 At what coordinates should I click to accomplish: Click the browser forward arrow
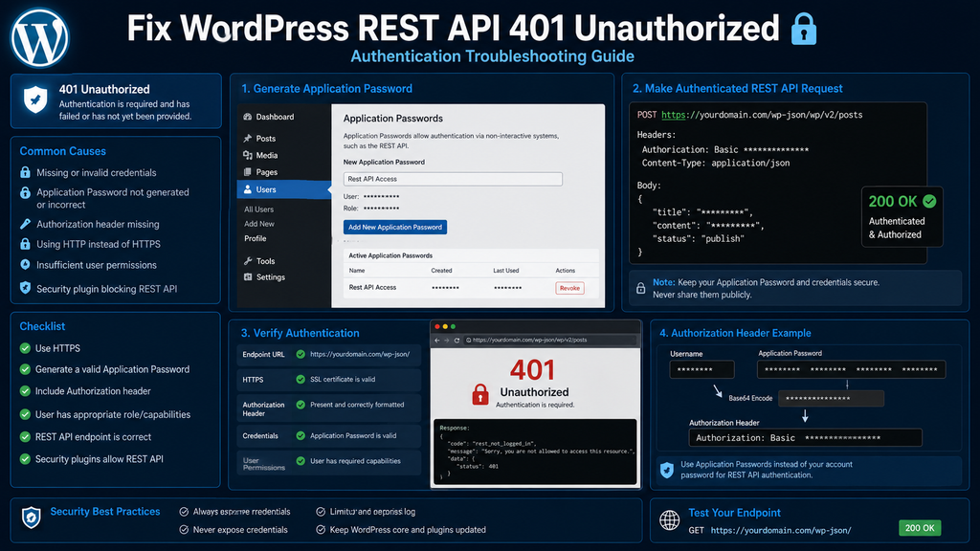tap(446, 341)
